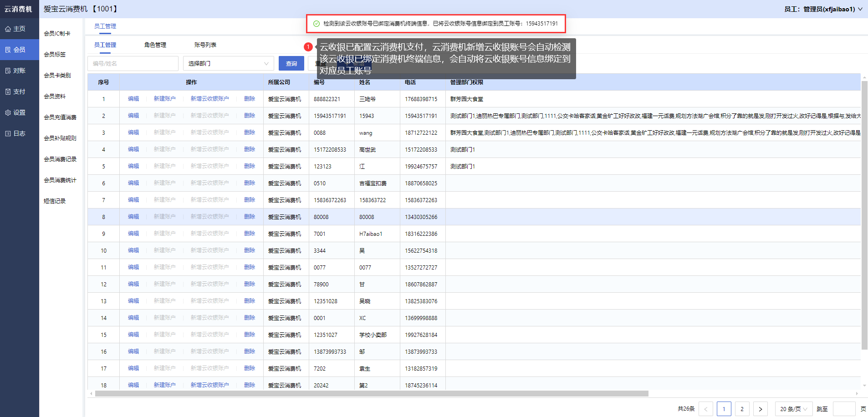
Task: Select the 会员 member sidebar icon
Action: [8, 50]
